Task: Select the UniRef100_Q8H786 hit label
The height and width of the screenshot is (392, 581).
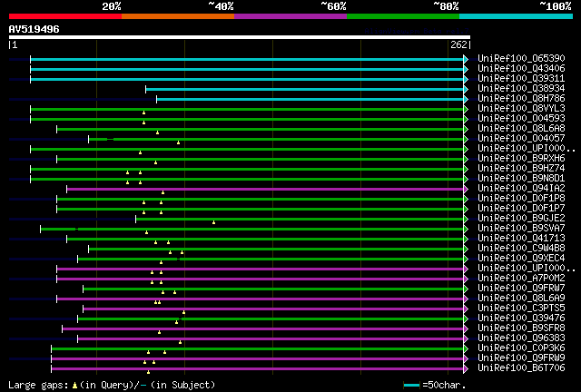Action: [x=521, y=99]
